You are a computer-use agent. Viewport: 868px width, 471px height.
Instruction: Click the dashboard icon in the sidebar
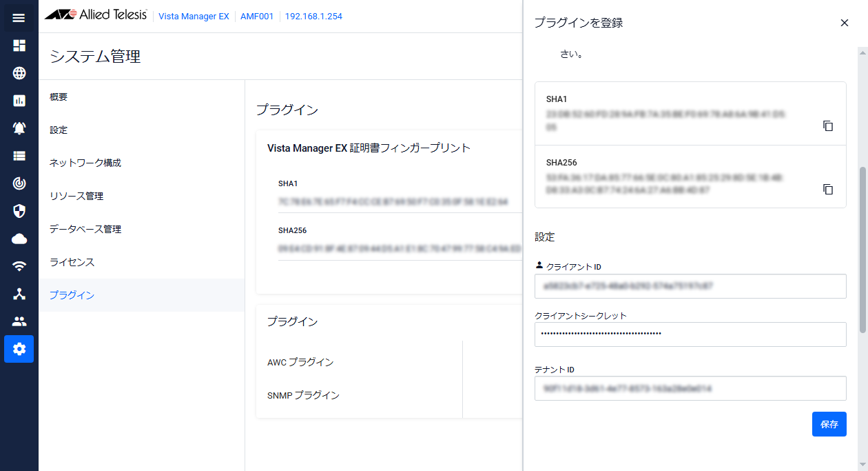click(19, 46)
